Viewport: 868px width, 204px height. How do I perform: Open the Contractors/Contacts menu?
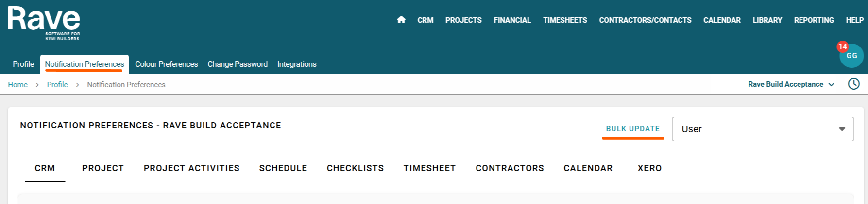coord(645,20)
